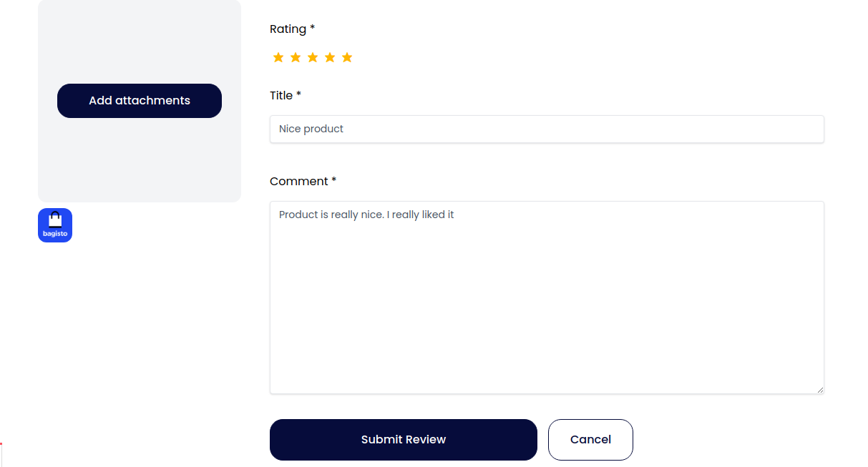Click the Comment textarea resize handle
Image resolution: width=868 pixels, height=467 pixels.
820,389
